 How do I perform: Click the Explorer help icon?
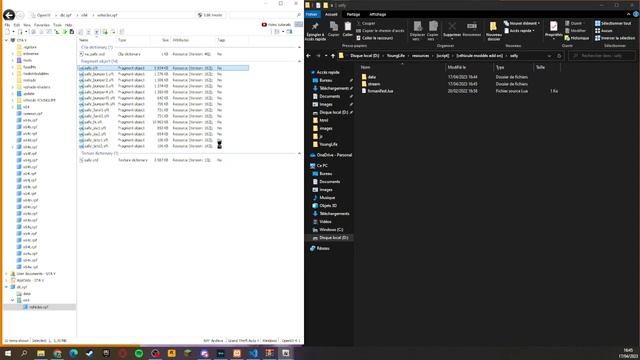tap(636, 14)
